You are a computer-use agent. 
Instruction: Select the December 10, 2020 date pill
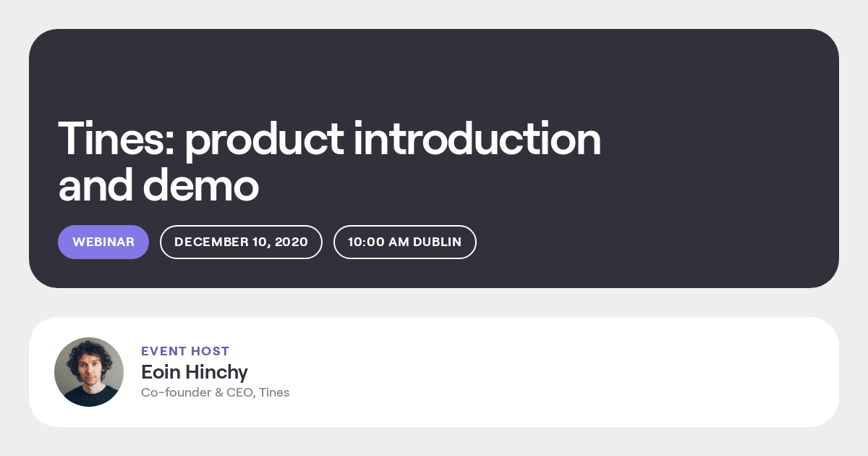(241, 242)
